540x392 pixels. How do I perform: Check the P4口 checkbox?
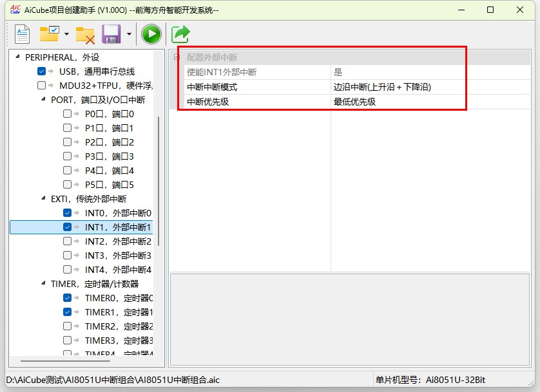[67, 170]
